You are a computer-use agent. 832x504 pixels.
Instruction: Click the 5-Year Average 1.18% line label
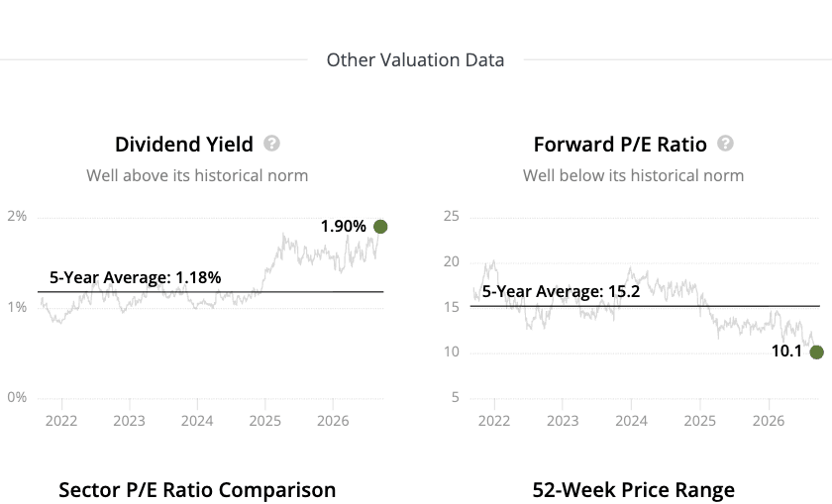(136, 277)
